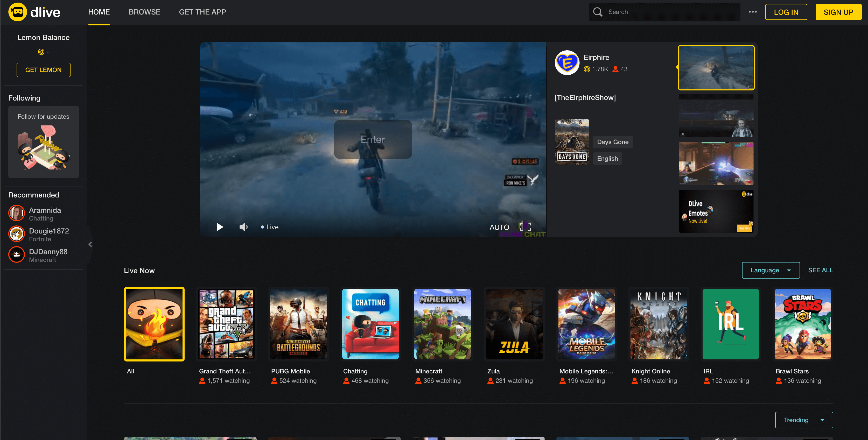The width and height of the screenshot is (868, 440).
Task: Open the Trending sort dropdown
Action: pyautogui.click(x=804, y=420)
